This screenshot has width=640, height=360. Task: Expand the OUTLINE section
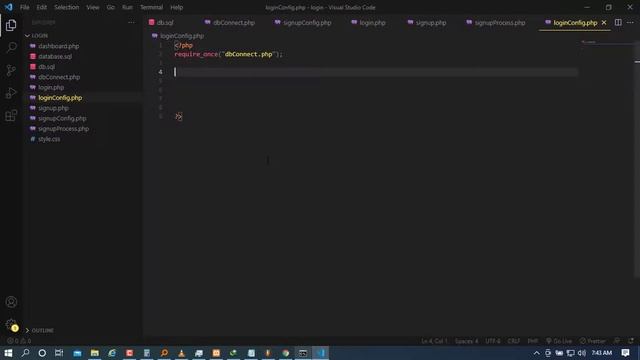[40, 330]
